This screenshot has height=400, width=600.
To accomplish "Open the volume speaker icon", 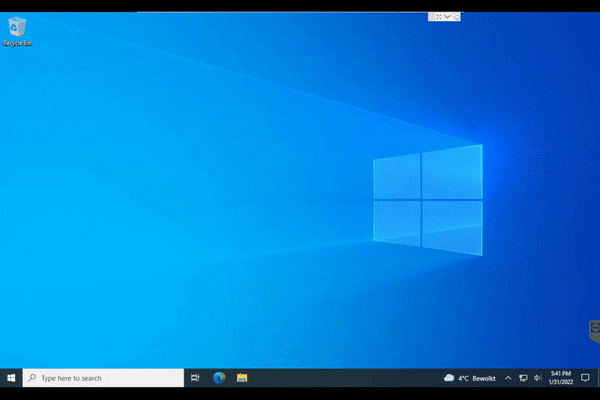I will click(537, 378).
